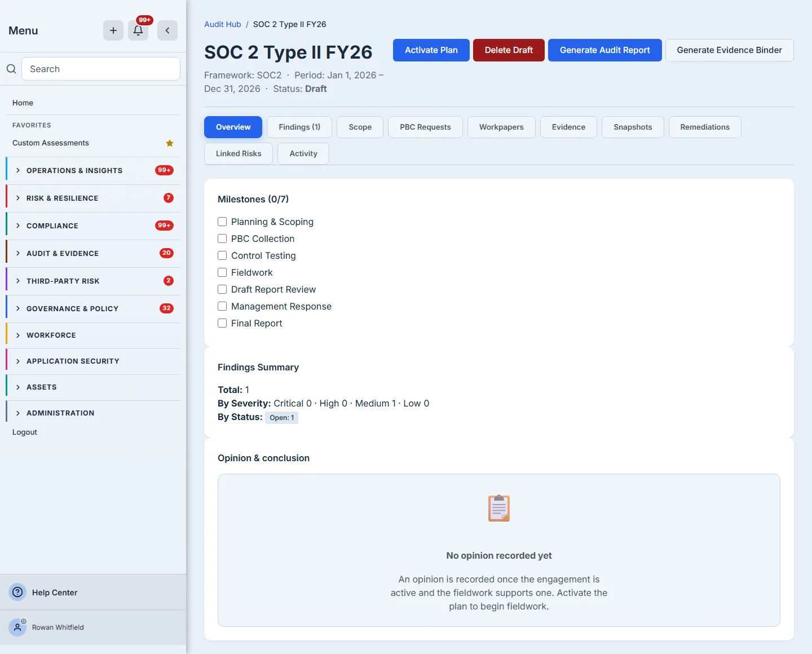812x654 pixels.
Task: Check the Final Report milestone
Action: 222,323
